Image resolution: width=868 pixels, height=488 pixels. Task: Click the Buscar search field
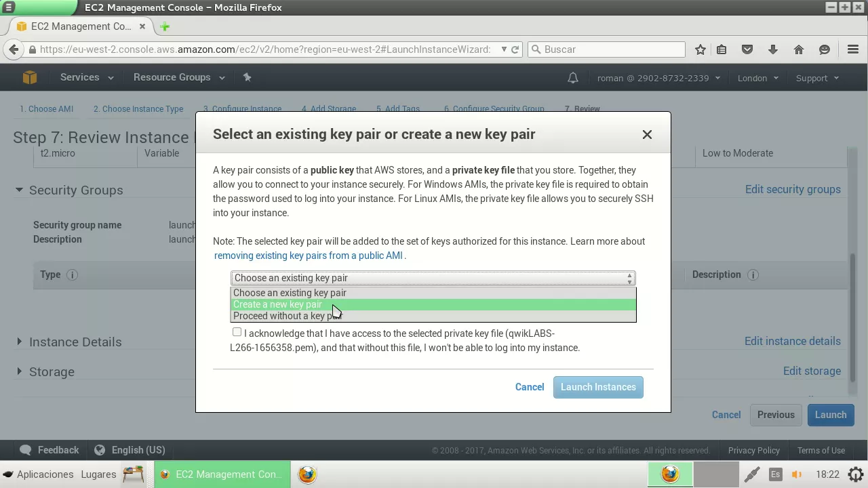click(x=606, y=49)
